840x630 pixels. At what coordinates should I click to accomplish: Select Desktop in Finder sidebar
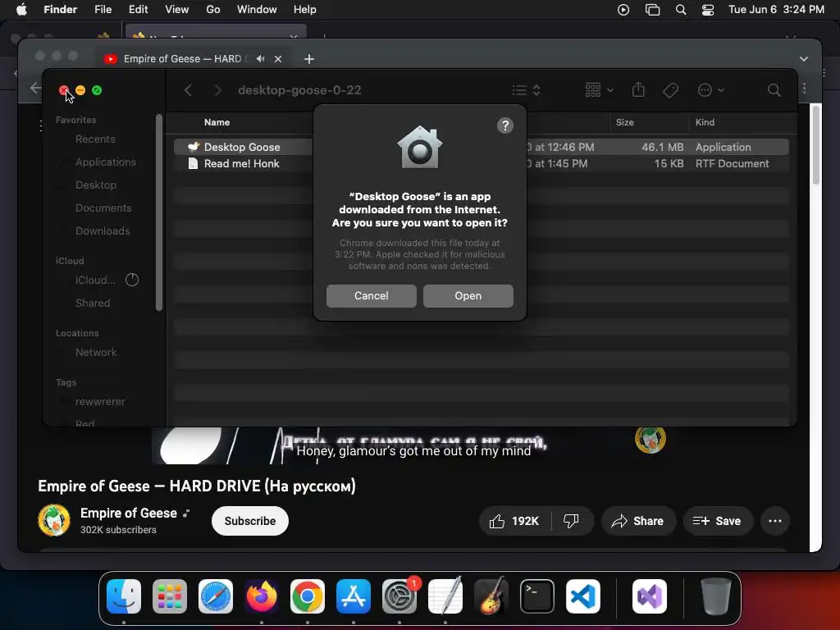point(95,185)
